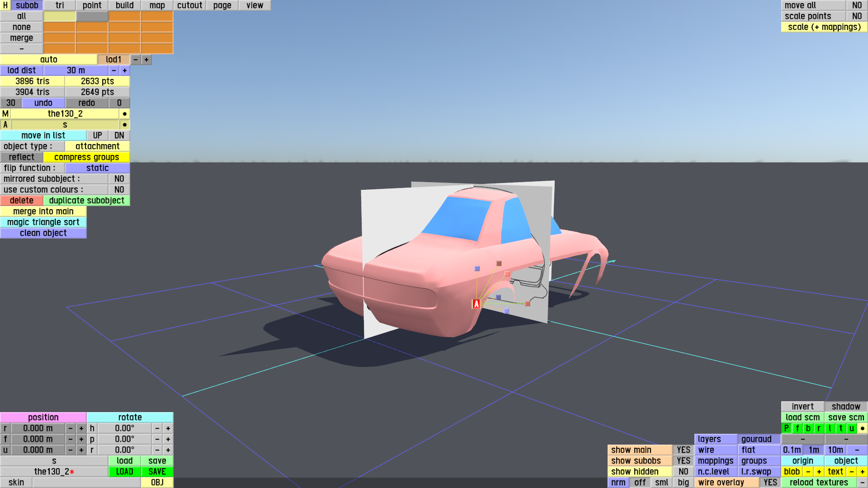
Task: Increase lod dist with plus button
Action: click(125, 70)
